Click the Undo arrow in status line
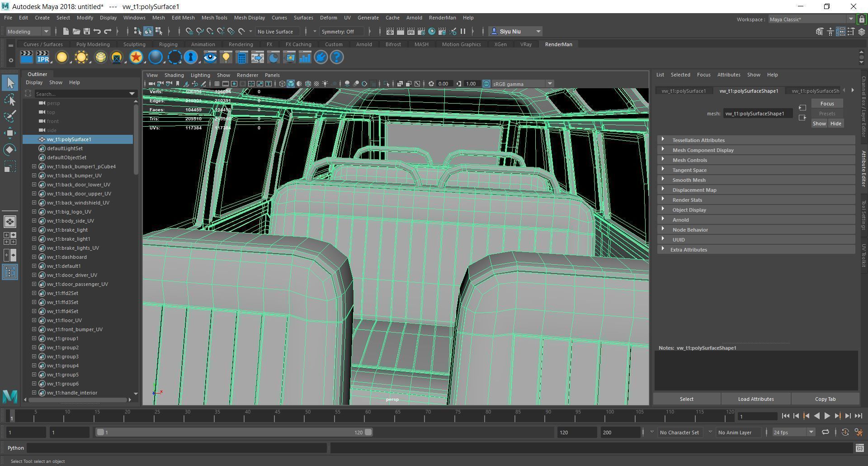 pyautogui.click(x=97, y=31)
